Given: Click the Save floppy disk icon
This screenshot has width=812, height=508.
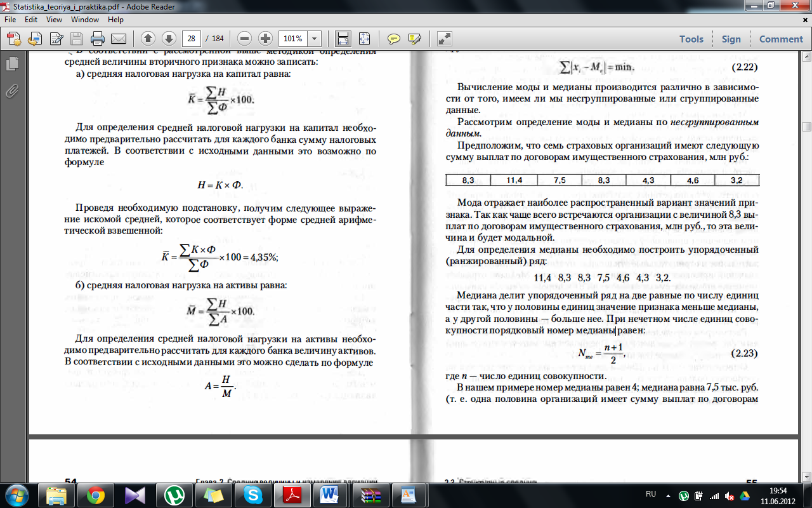Looking at the screenshot, I should tap(77, 38).
